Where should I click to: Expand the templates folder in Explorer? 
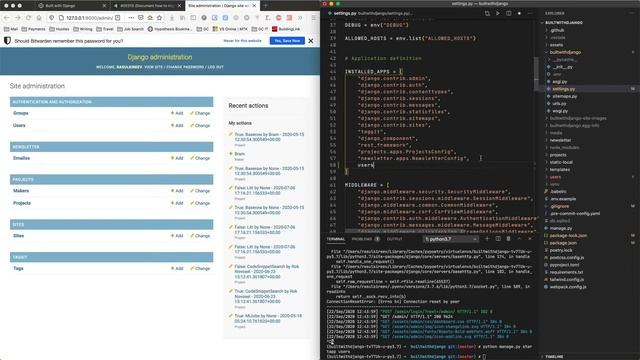(x=559, y=169)
